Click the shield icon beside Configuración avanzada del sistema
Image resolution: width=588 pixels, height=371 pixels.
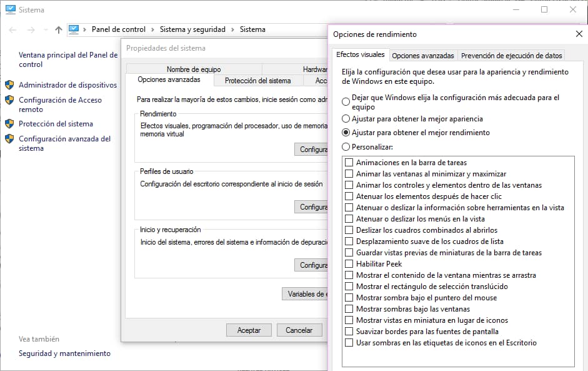pos(9,139)
